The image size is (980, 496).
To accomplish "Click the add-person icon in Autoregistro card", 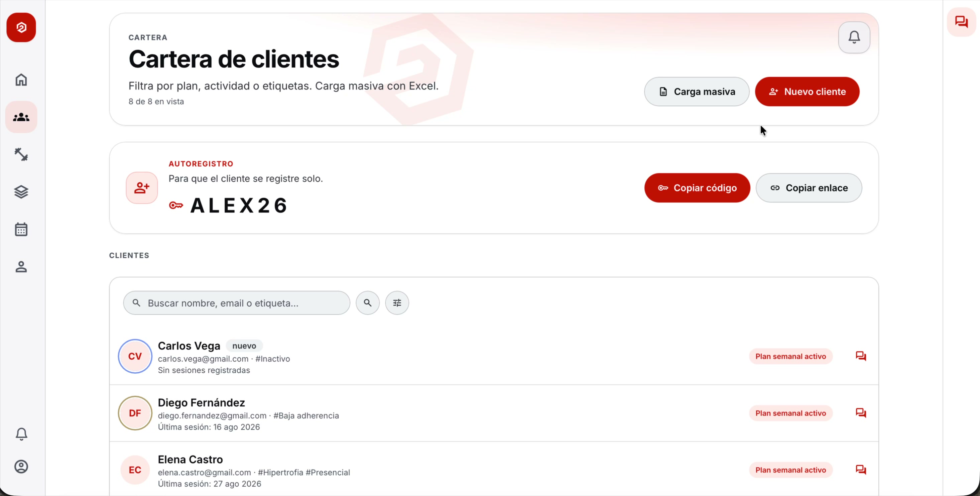I will click(x=142, y=188).
